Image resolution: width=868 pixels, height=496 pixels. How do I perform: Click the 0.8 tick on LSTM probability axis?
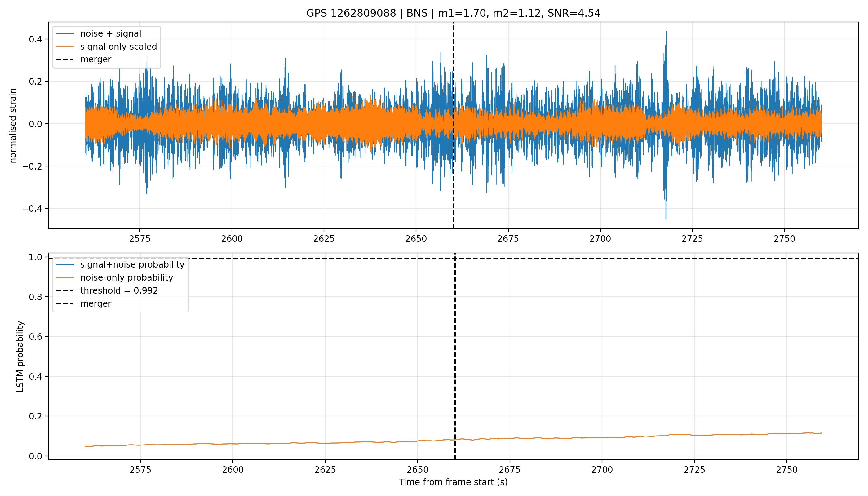[36, 297]
